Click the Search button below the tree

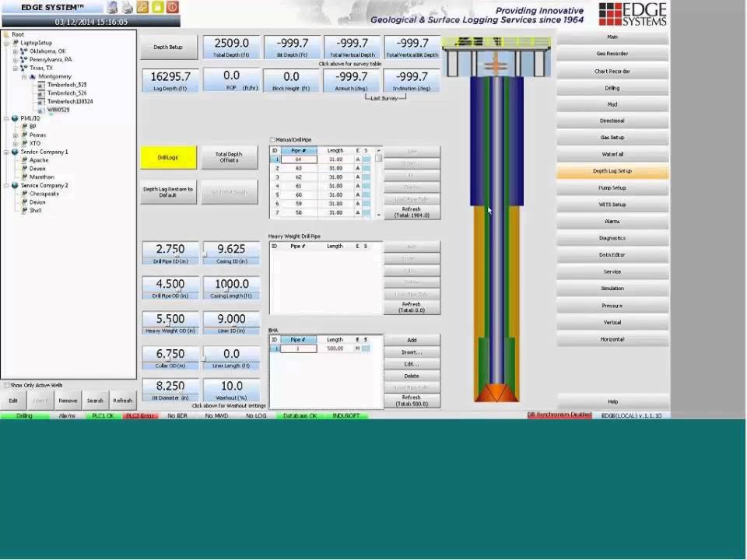tap(95, 401)
